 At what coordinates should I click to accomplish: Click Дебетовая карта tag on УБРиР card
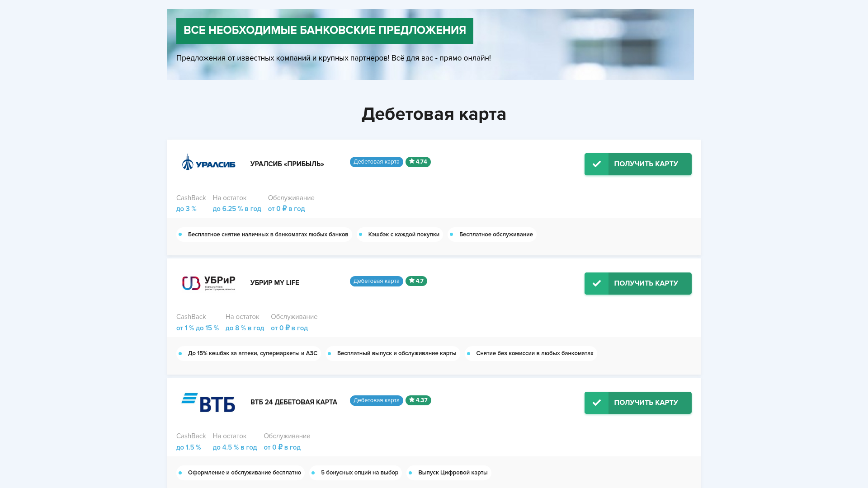tap(377, 281)
